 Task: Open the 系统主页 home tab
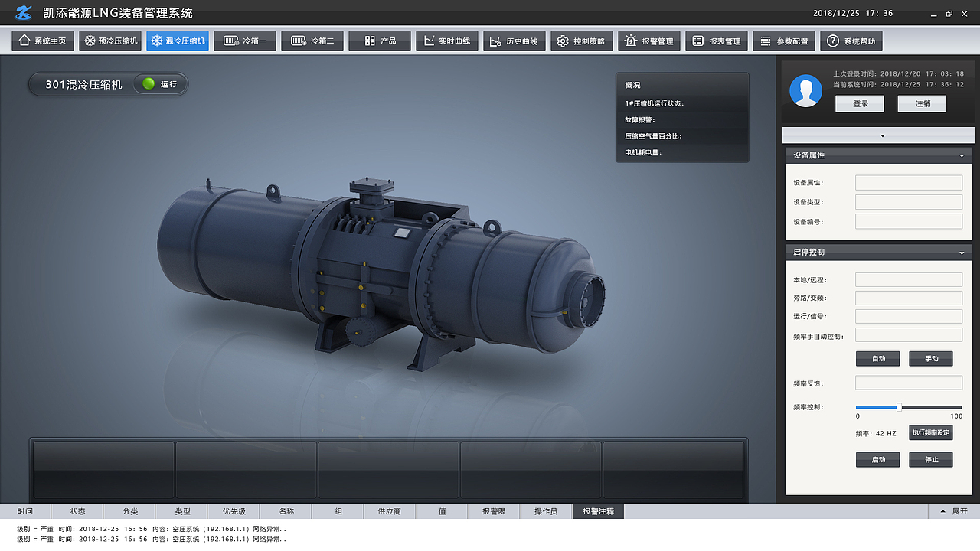[x=44, y=41]
